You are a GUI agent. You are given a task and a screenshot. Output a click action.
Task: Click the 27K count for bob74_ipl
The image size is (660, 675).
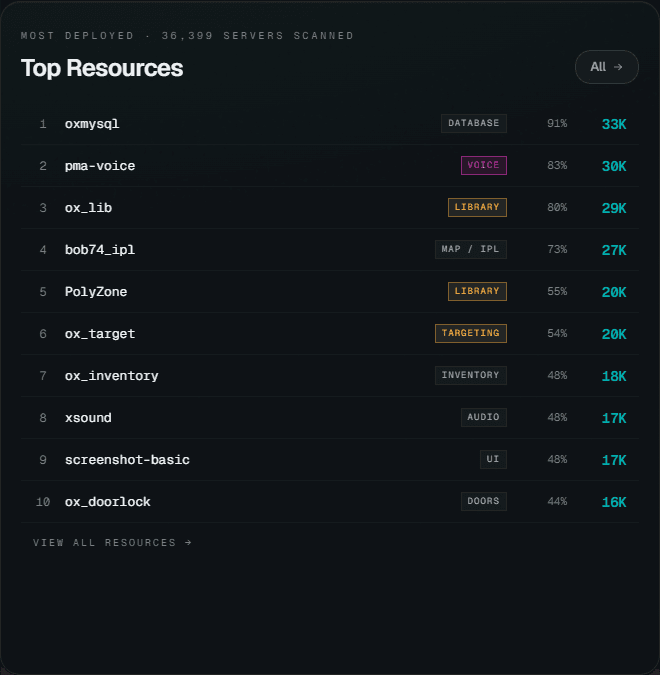[x=614, y=250]
